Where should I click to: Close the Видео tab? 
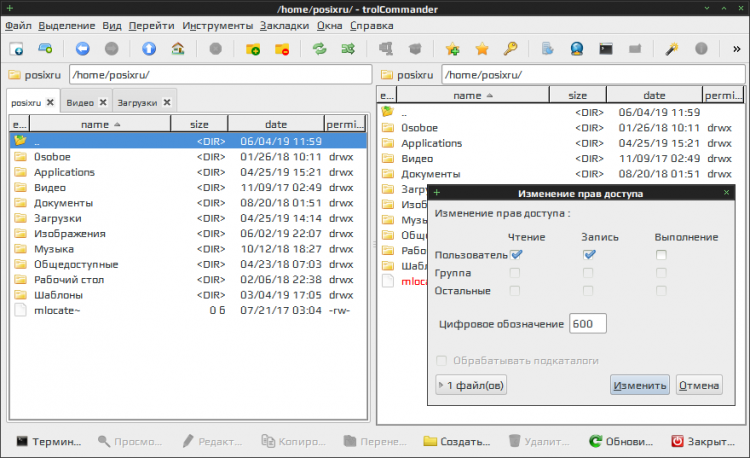(102, 102)
